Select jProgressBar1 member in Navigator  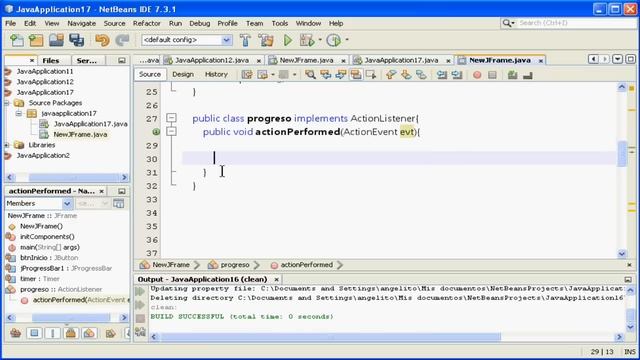66,268
